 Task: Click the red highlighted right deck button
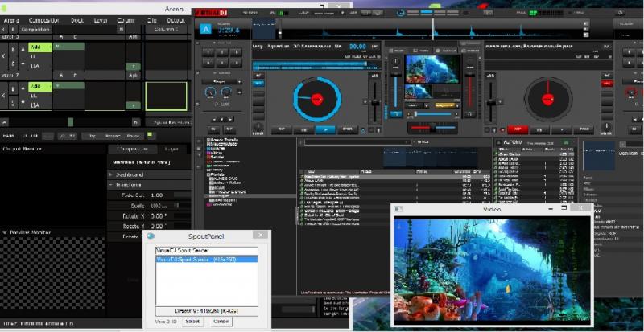607,84
